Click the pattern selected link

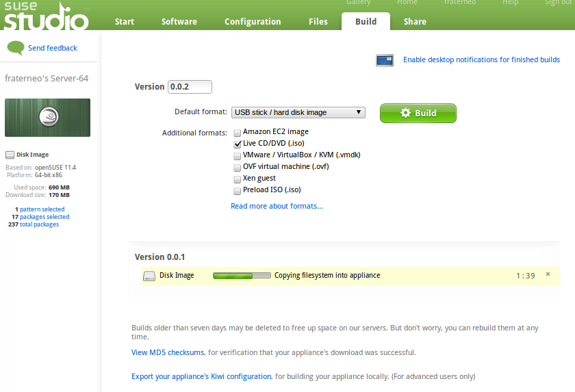42,209
